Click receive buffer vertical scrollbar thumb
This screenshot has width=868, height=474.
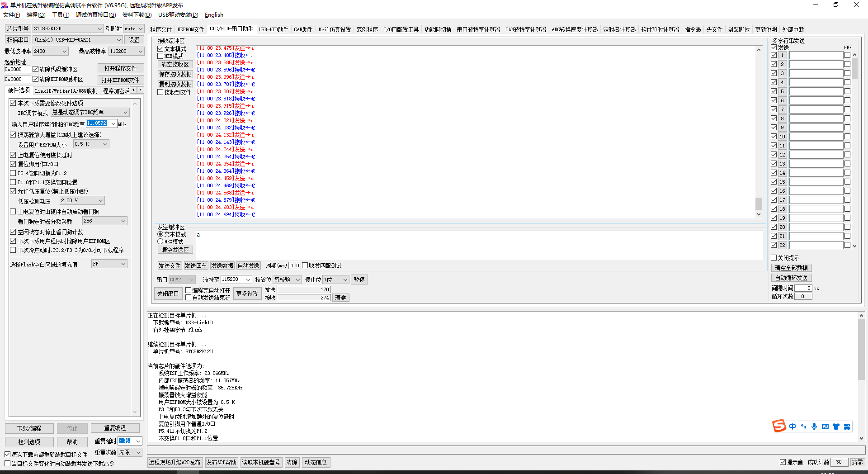[x=759, y=204]
